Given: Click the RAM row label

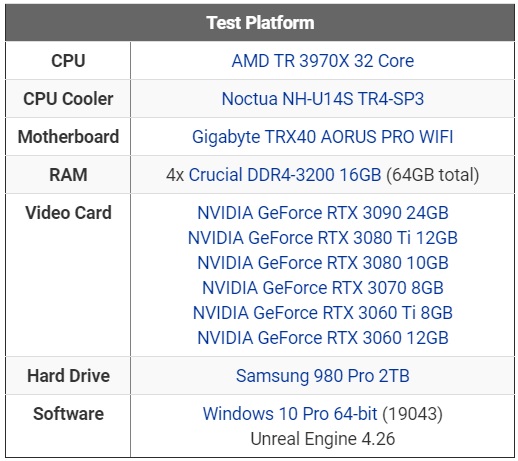Looking at the screenshot, I should pos(68,175).
